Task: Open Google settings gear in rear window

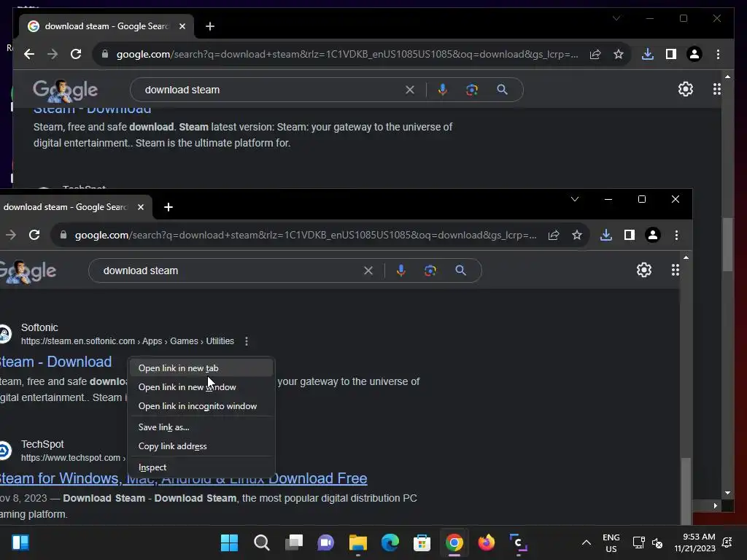Action: (x=686, y=89)
